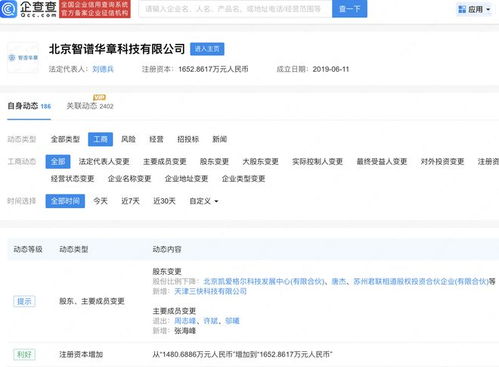Click 股东、主要成员变更 type cell
This screenshot has height=367, width=499.
pos(92,301)
